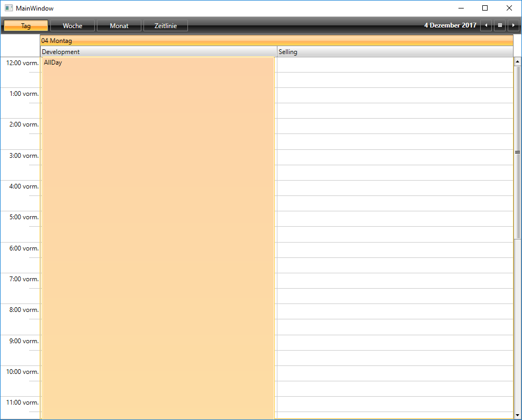Click the 6:00 vorm. time label

click(x=24, y=248)
